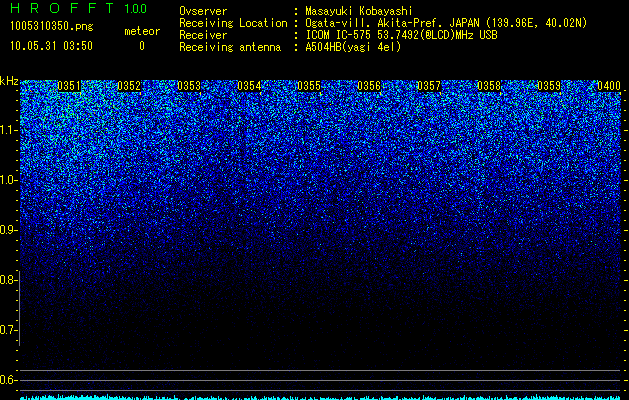Click the kHz axis unit label
Image resolution: width=629 pixels, height=400 pixels.
(x=9, y=81)
